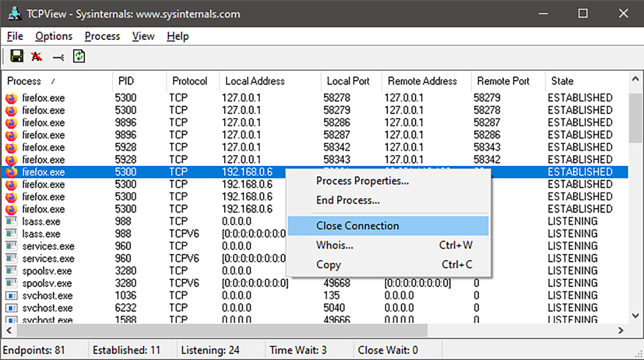Click Firefox icon in row with local port 58342
This screenshot has height=360, width=644.
[11, 147]
